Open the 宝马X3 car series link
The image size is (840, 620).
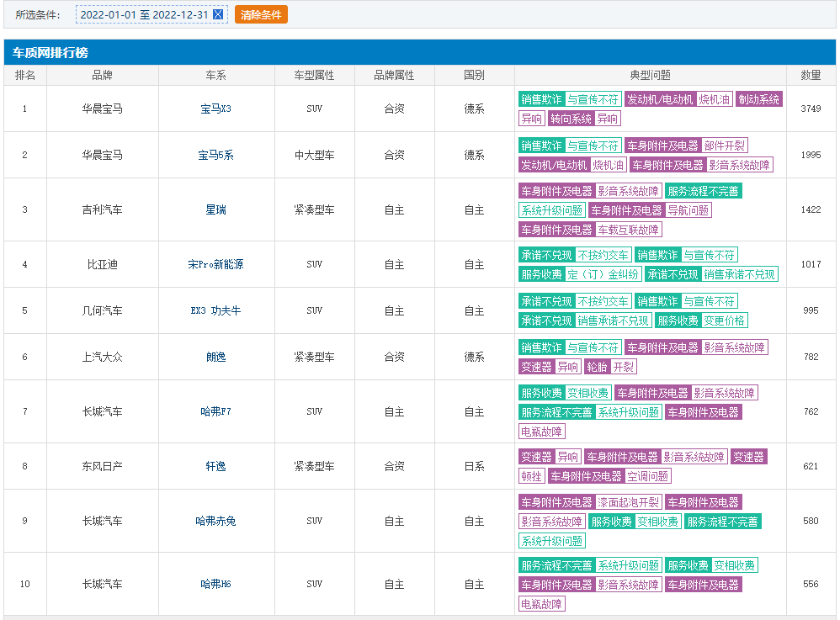point(215,109)
